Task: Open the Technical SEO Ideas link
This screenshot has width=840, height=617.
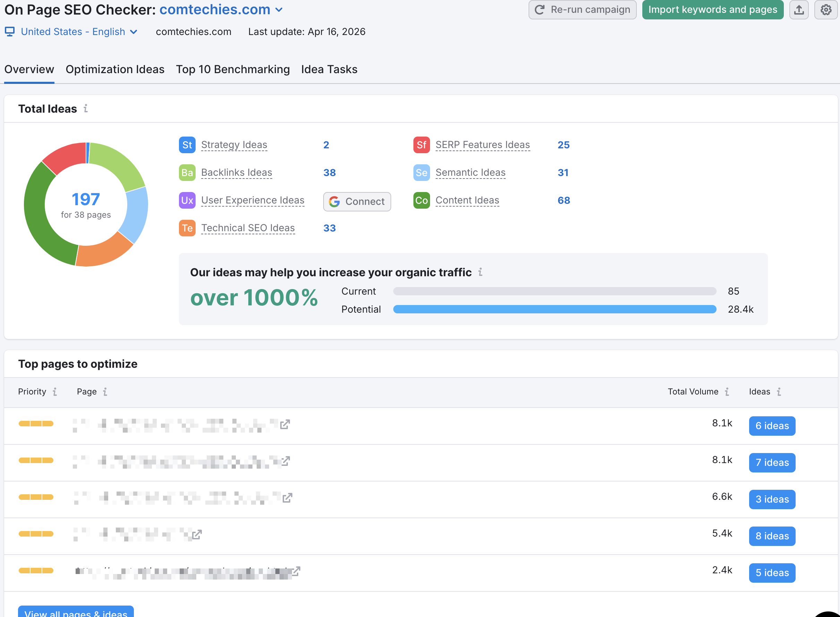Action: pyautogui.click(x=248, y=228)
